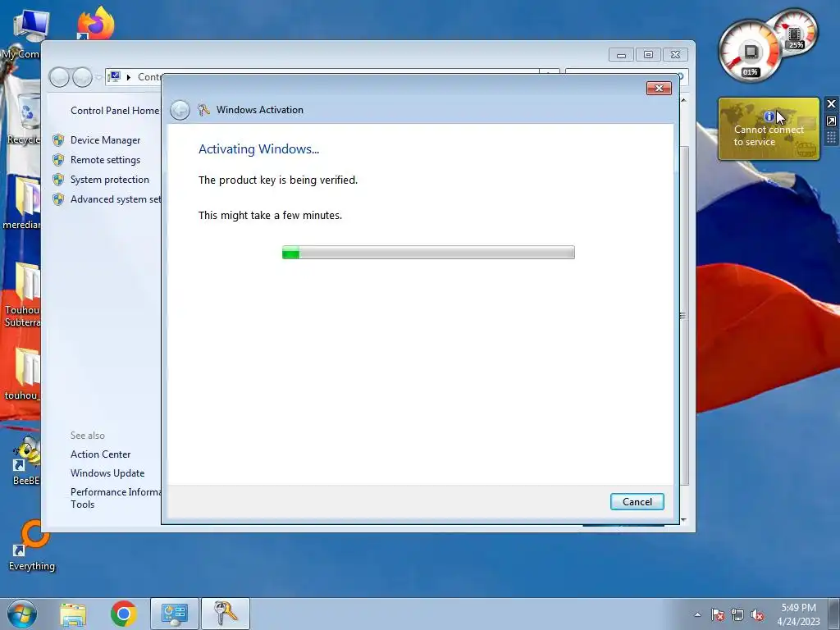Close the weather gadget

point(832,104)
